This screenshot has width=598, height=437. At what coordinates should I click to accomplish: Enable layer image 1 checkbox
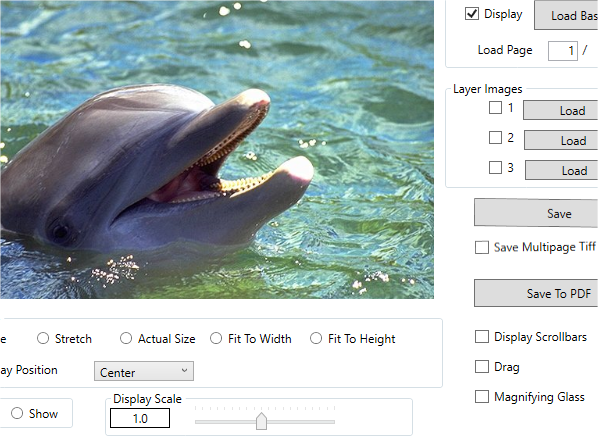(495, 108)
